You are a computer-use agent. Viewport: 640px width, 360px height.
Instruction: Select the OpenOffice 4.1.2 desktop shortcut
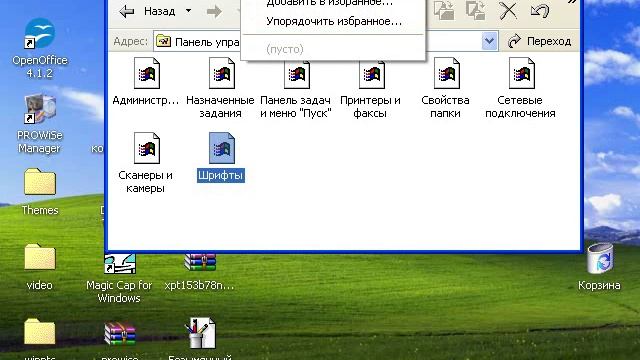click(x=40, y=48)
